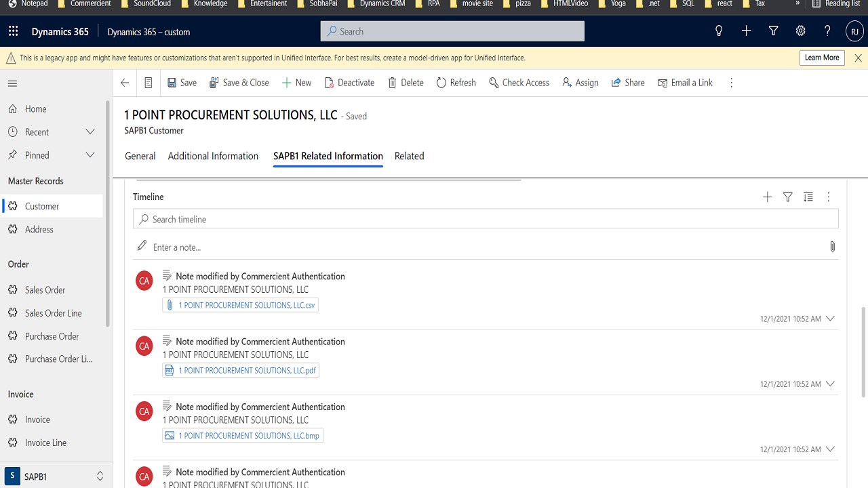Image resolution: width=868 pixels, height=488 pixels.
Task: Open the SAPB1 area switcher
Action: tap(56, 476)
